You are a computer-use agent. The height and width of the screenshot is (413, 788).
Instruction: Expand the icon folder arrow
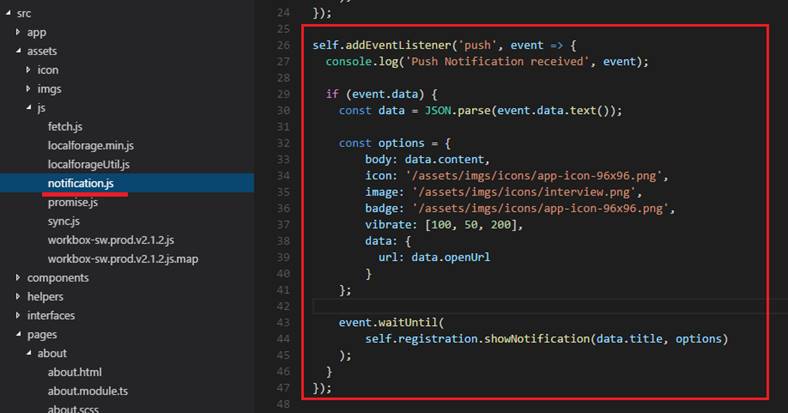pyautogui.click(x=28, y=70)
